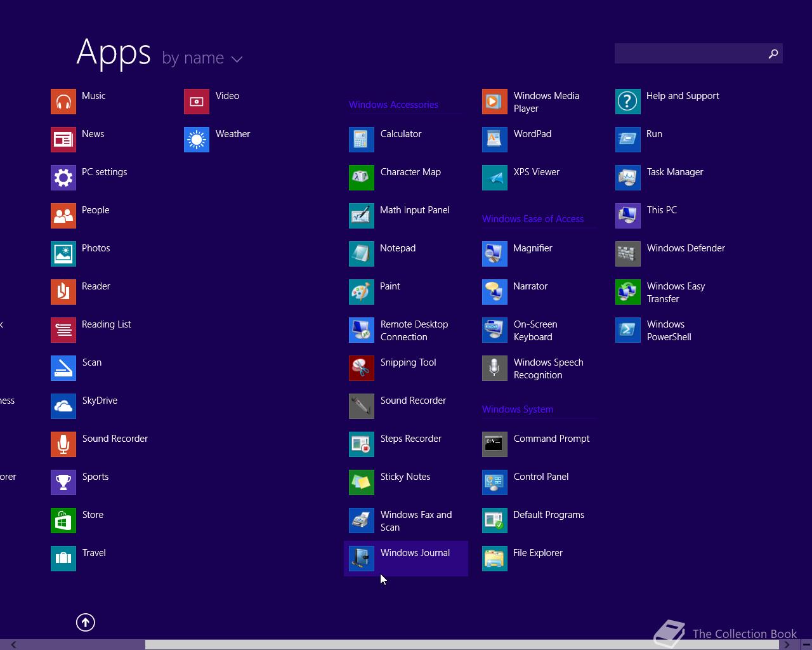Image resolution: width=812 pixels, height=650 pixels.
Task: Click the search magnifier button
Action: click(x=773, y=53)
